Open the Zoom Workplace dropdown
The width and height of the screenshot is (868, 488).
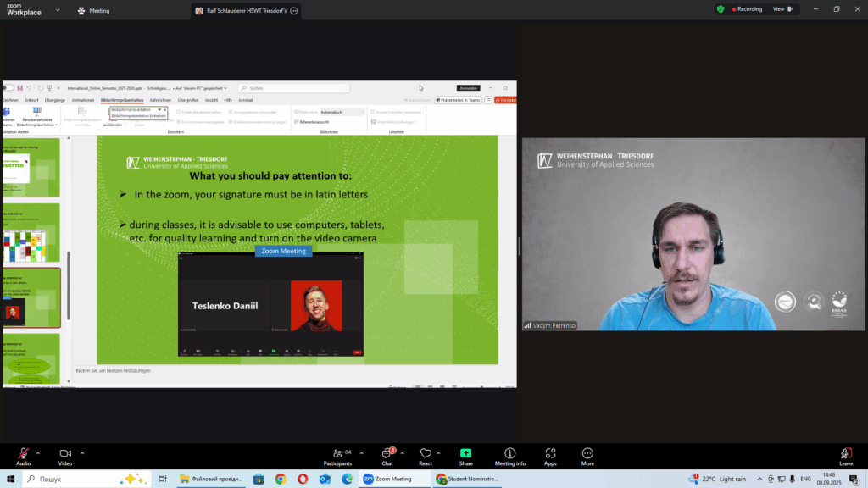[x=57, y=10]
